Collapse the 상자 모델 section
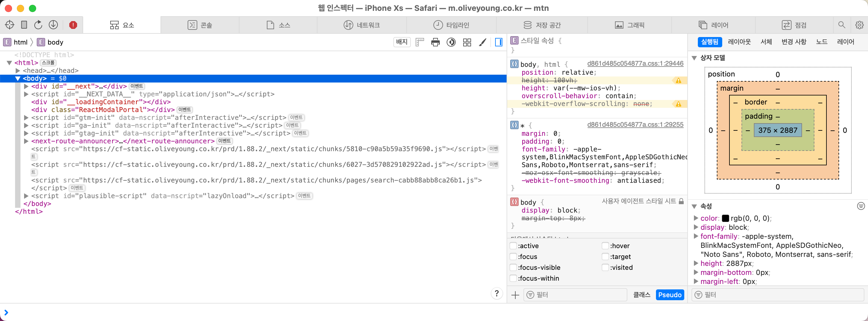 pyautogui.click(x=694, y=58)
